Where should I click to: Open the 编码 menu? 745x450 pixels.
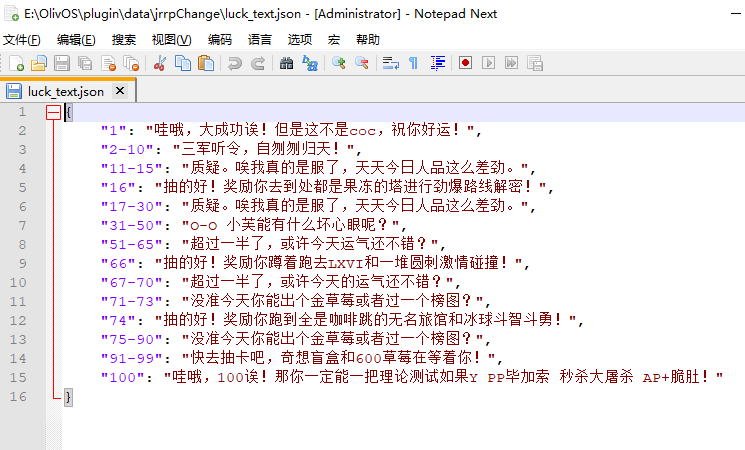pos(219,39)
